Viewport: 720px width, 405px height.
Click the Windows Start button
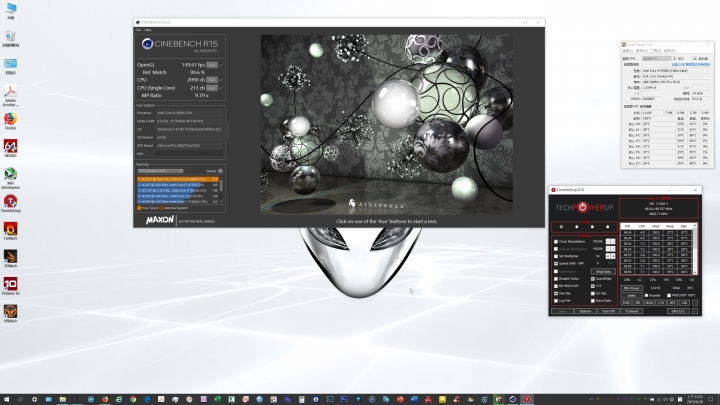(6, 399)
